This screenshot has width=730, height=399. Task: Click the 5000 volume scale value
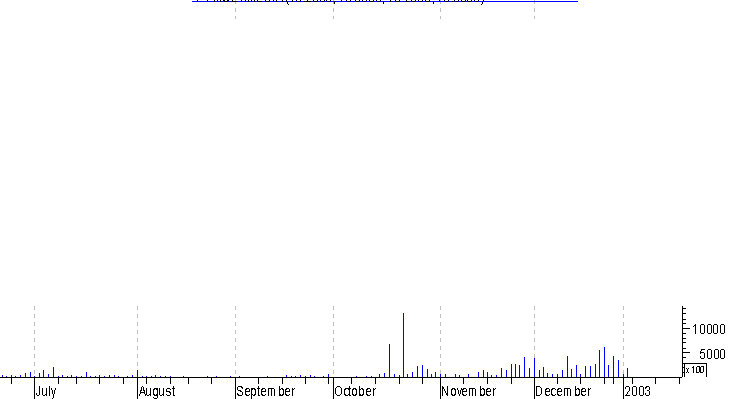pos(712,355)
